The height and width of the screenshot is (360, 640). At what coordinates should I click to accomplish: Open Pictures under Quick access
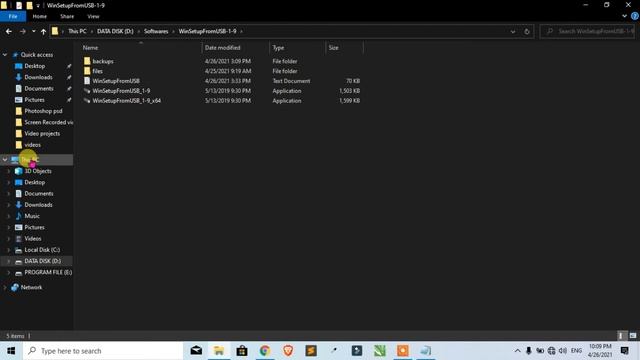34,100
